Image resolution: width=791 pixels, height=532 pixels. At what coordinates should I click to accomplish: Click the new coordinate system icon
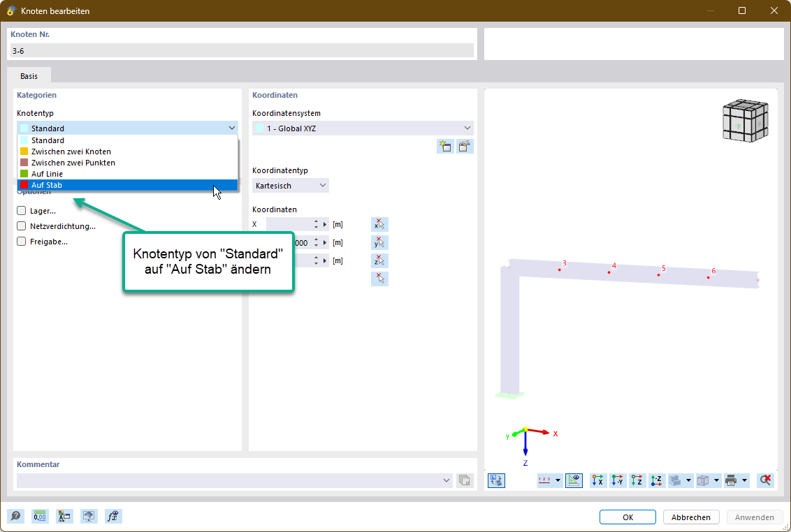tap(445, 146)
